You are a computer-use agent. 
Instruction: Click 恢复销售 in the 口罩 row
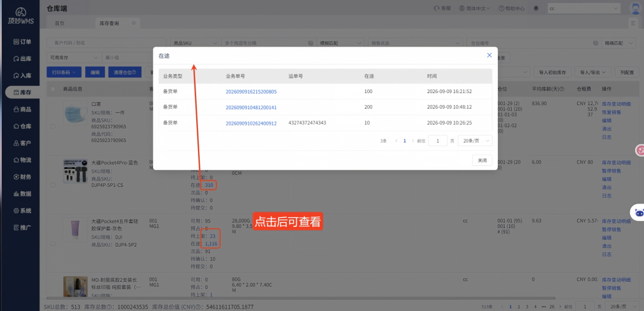611,112
